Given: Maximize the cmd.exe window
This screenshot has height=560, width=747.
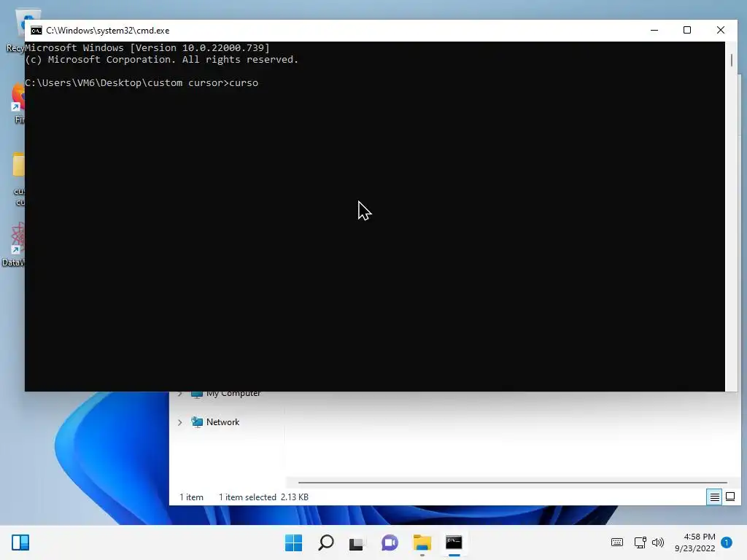Looking at the screenshot, I should [x=687, y=30].
